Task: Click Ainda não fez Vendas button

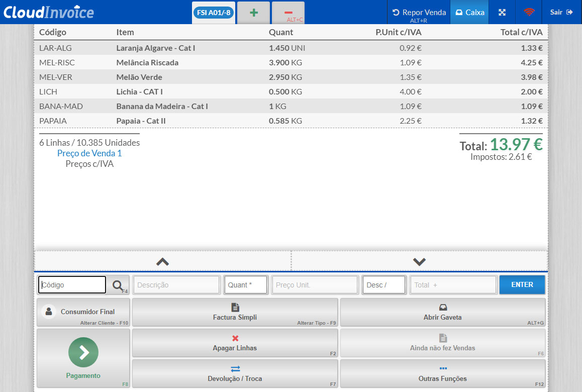Action: 442,343
